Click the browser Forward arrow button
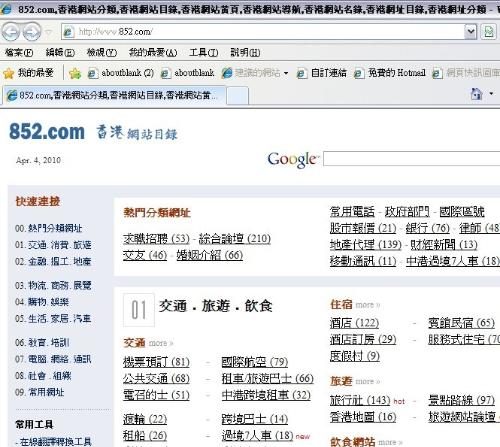The width and height of the screenshot is (500, 447). (32, 32)
